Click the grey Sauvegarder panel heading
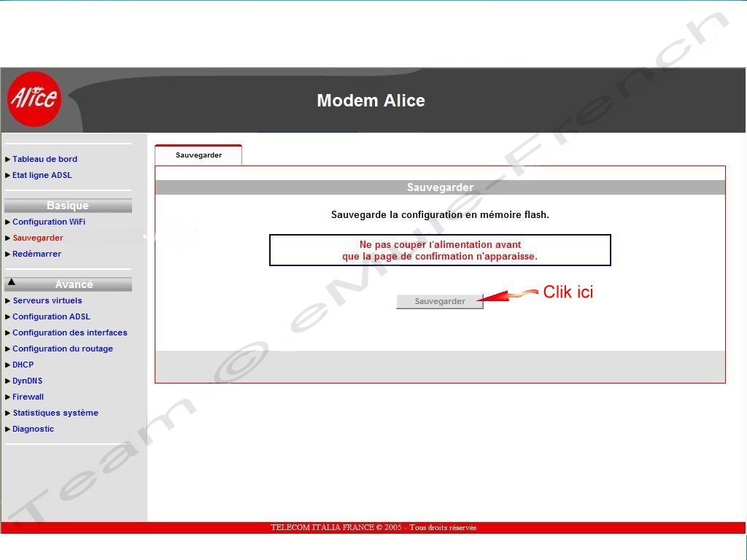The image size is (747, 560). tap(440, 187)
